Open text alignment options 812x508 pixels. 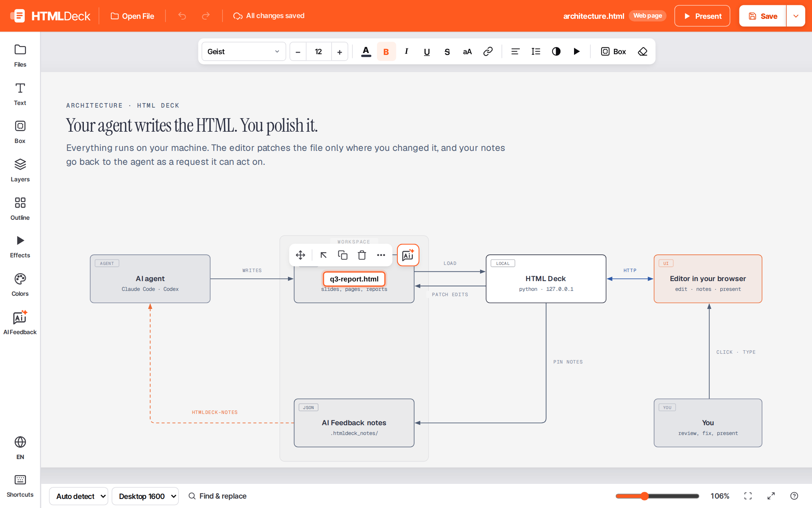(515, 52)
